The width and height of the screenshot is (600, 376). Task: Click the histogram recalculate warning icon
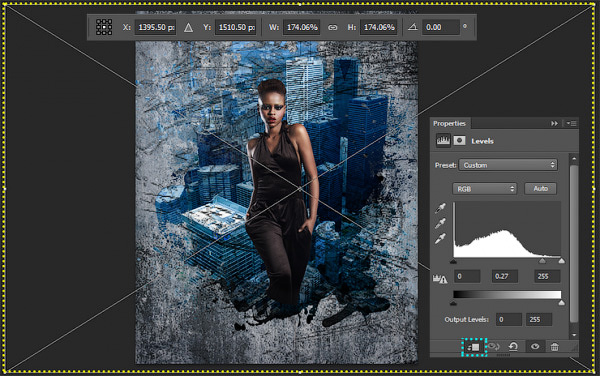[x=440, y=278]
